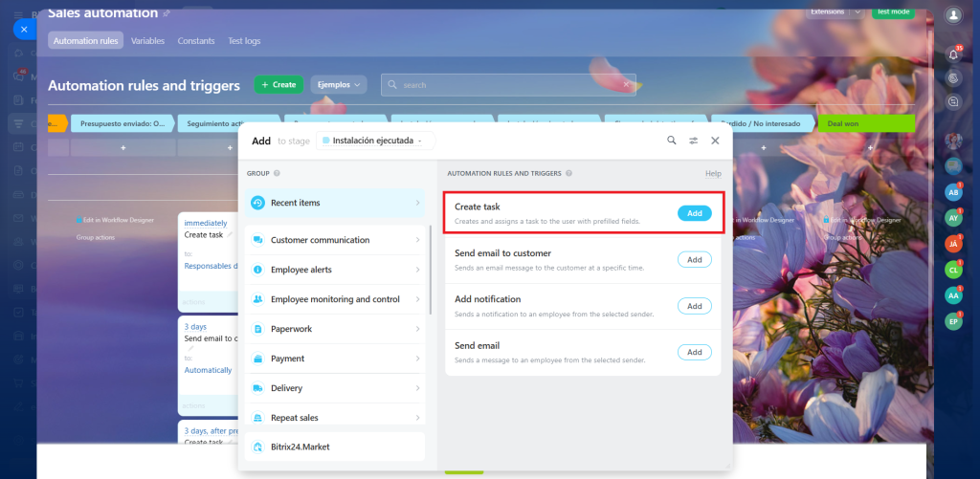Viewport: 980px width, 479px height.
Task: Click the search magnifier icon in Add dialog
Action: pyautogui.click(x=672, y=141)
